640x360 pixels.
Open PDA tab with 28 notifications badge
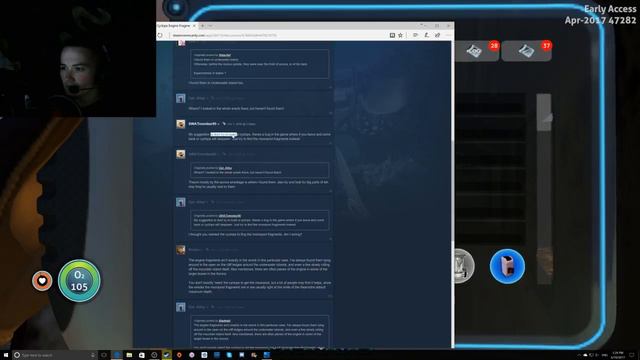pyautogui.click(x=478, y=51)
